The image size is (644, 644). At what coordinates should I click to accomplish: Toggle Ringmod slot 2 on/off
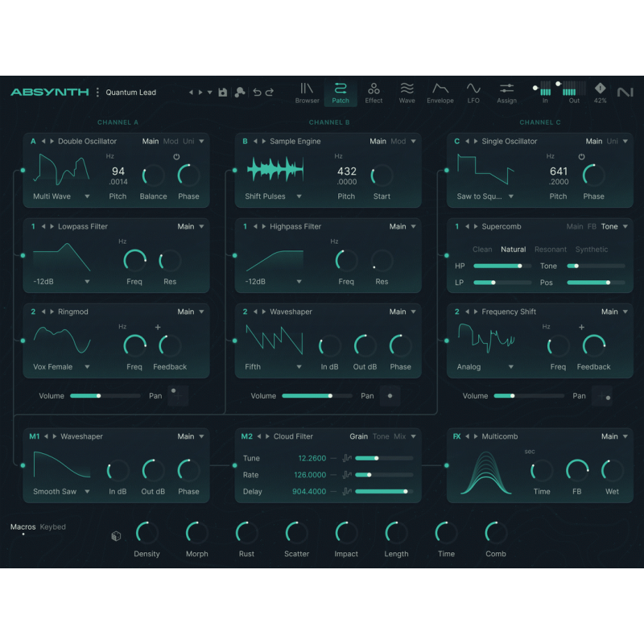click(33, 312)
